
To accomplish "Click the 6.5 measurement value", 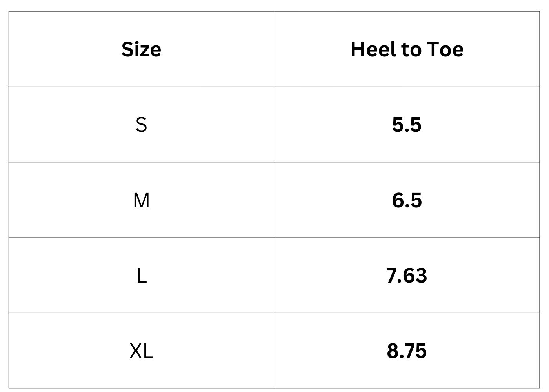I will (407, 200).
